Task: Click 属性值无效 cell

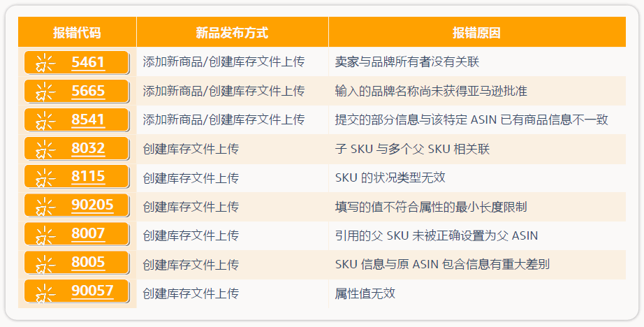Action: coord(477,293)
